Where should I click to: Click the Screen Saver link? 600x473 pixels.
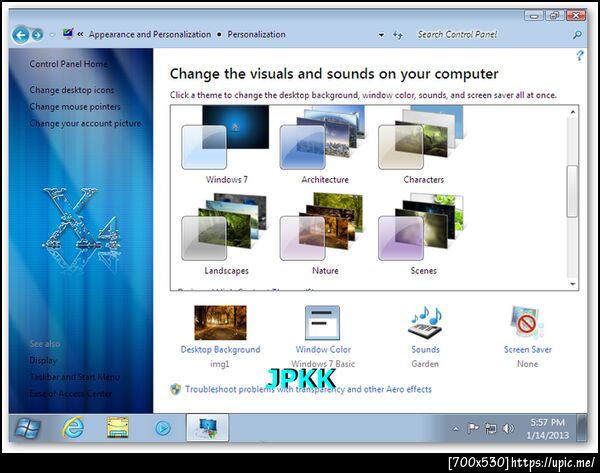point(528,349)
